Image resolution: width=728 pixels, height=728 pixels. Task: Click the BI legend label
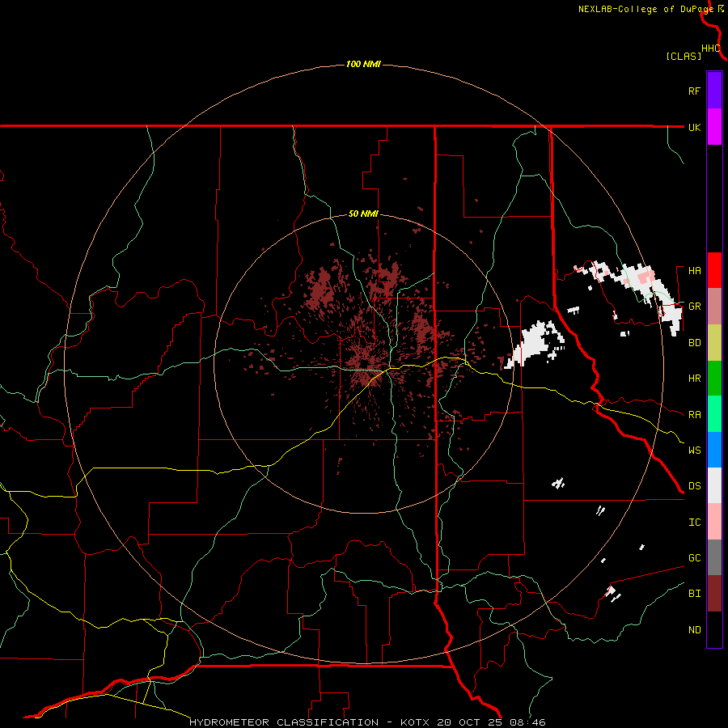point(694,594)
